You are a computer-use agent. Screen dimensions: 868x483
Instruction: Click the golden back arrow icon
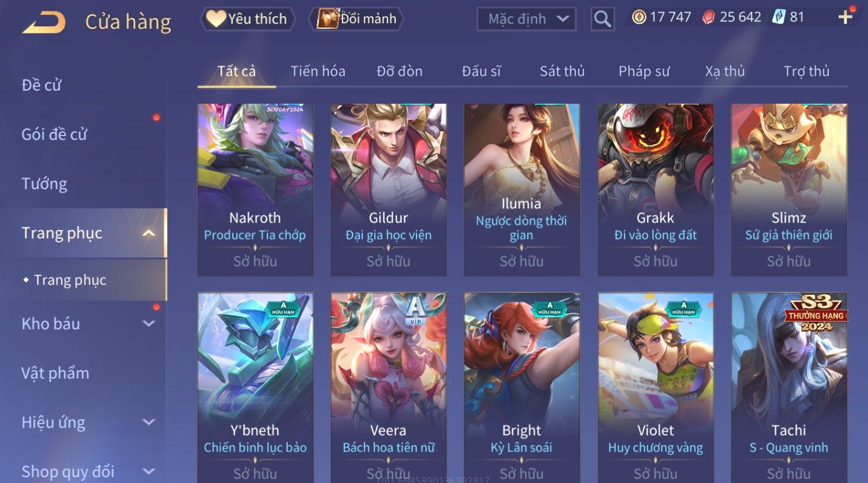click(44, 22)
